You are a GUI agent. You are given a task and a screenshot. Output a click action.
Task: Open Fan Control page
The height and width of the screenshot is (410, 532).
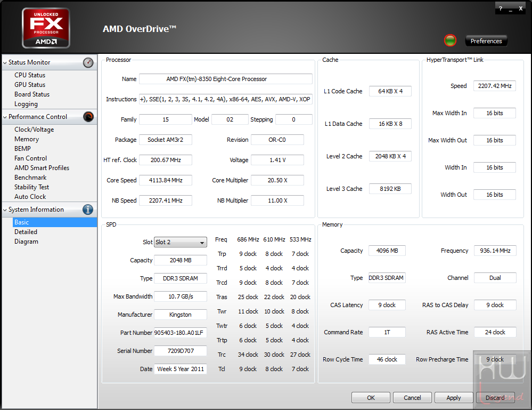click(x=30, y=158)
